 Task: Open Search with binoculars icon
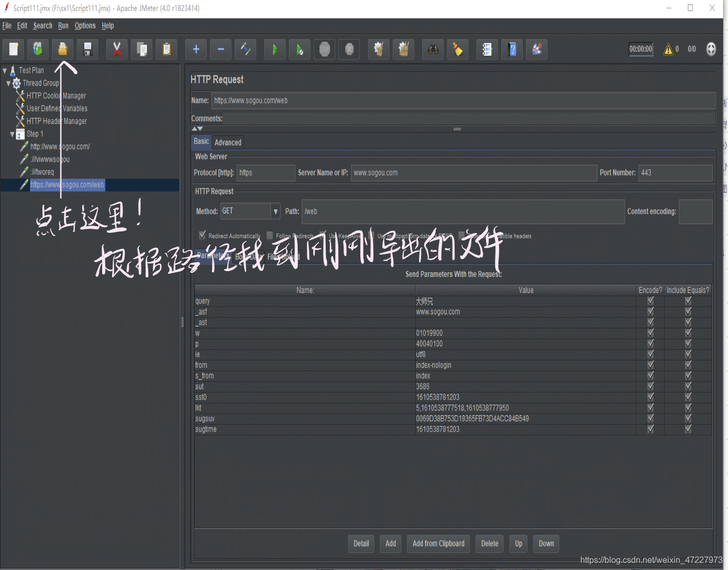coord(433,49)
